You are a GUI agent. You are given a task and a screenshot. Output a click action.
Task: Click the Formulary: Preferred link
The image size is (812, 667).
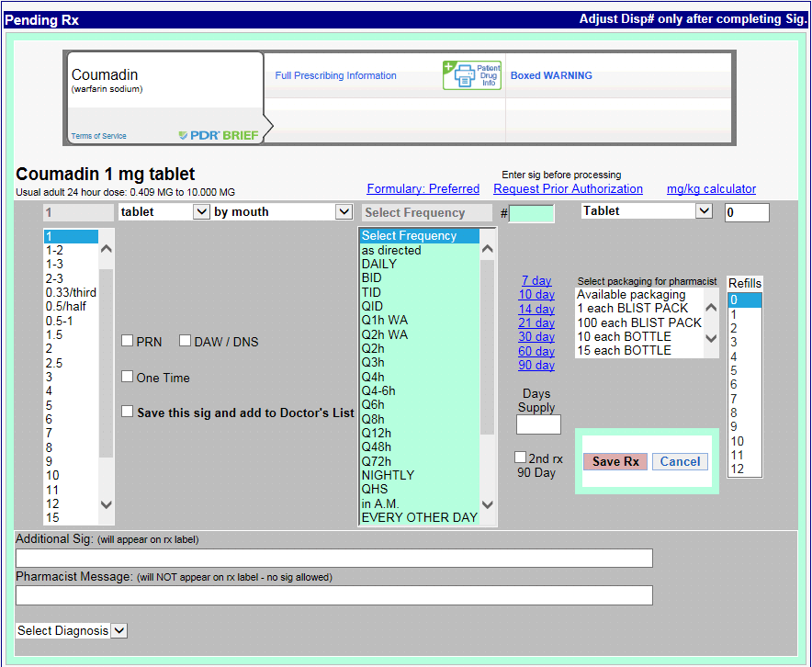tap(423, 189)
